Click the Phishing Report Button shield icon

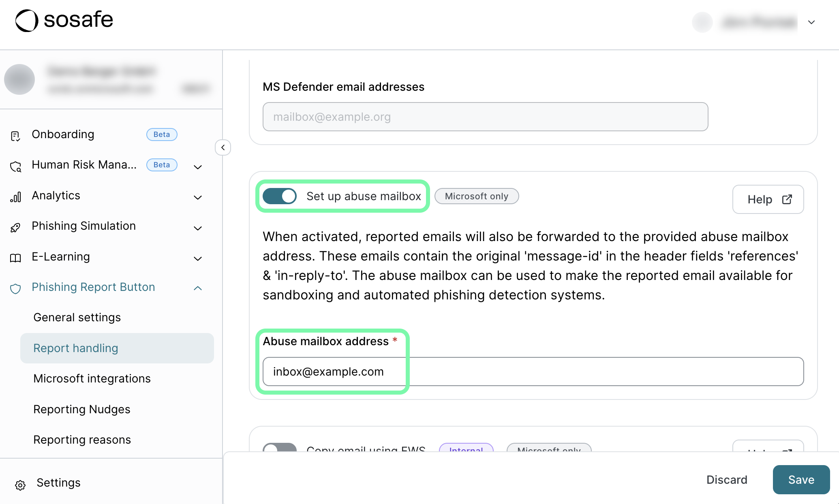pyautogui.click(x=15, y=288)
